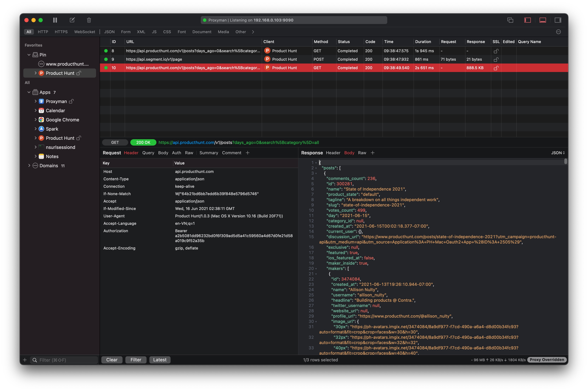Image resolution: width=588 pixels, height=391 pixels.
Task: Click the Filter button
Action: 136,360
